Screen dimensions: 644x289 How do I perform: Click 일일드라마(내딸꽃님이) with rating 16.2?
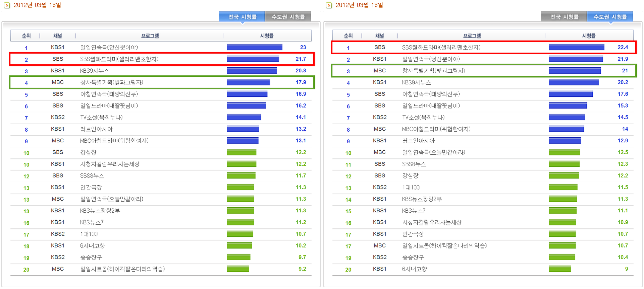point(109,106)
